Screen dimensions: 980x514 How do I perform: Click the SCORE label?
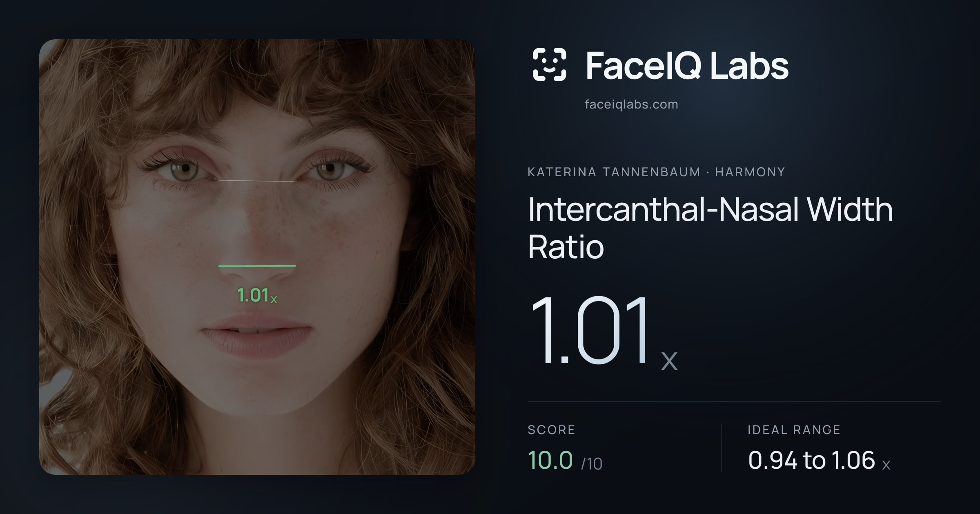(x=551, y=430)
